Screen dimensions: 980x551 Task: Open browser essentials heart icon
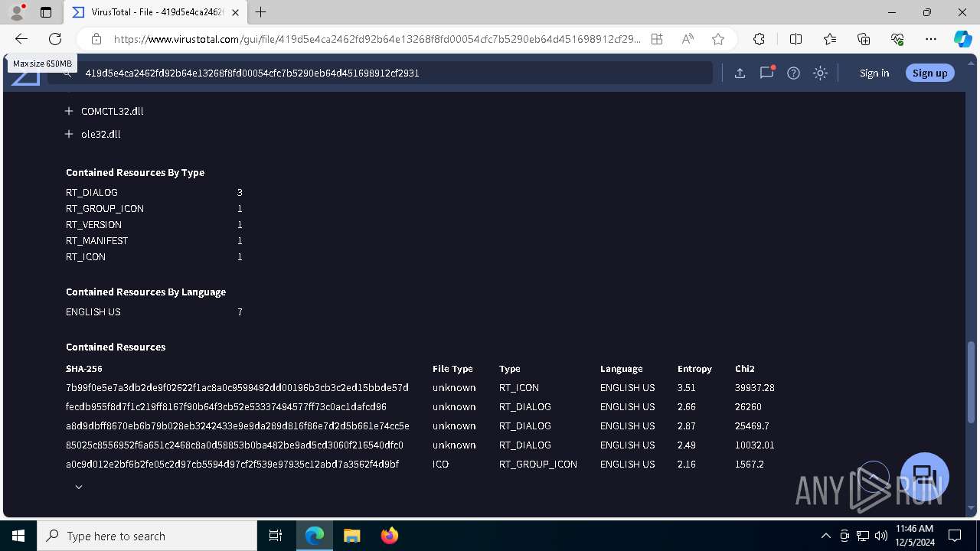[897, 39]
